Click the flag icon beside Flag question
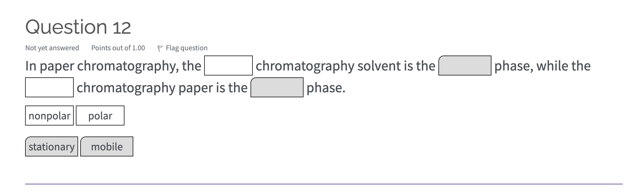The width and height of the screenshot is (644, 194). tap(160, 48)
